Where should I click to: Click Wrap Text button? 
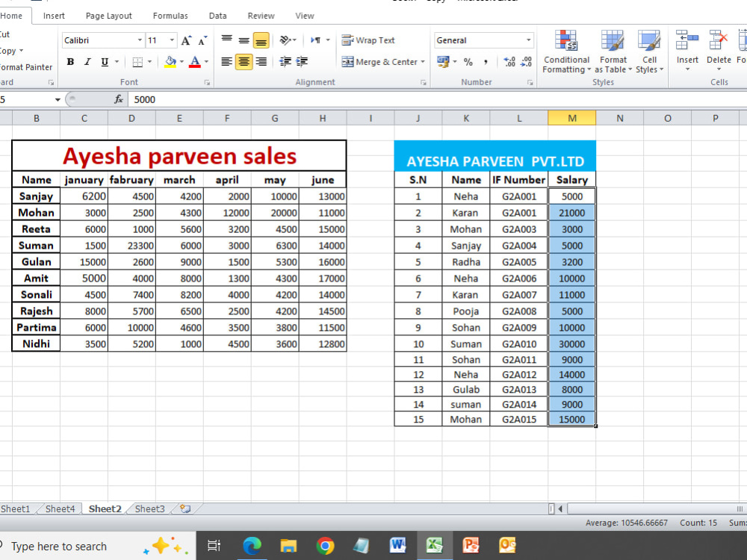pyautogui.click(x=368, y=40)
